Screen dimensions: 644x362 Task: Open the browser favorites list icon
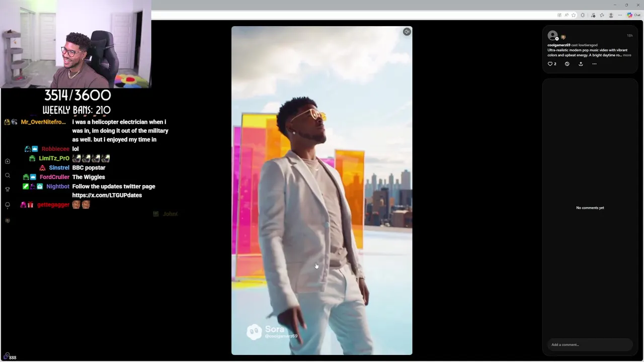(x=602, y=15)
